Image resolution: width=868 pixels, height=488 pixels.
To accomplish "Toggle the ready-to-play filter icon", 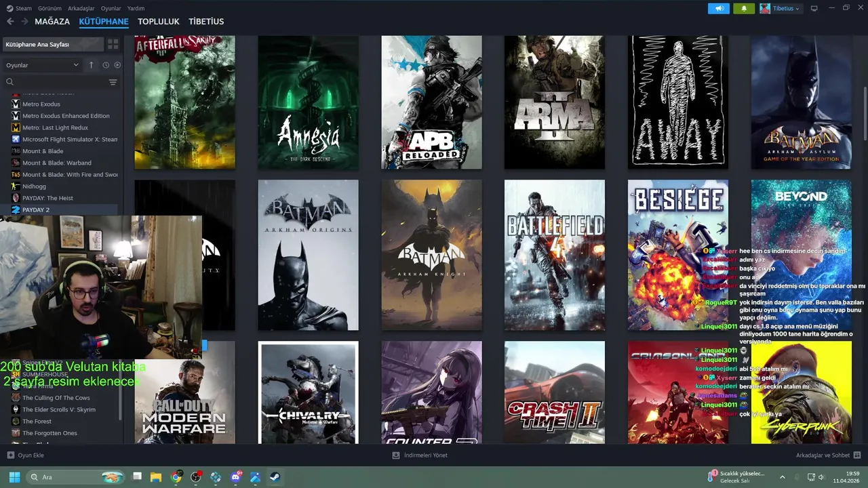I will [117, 65].
